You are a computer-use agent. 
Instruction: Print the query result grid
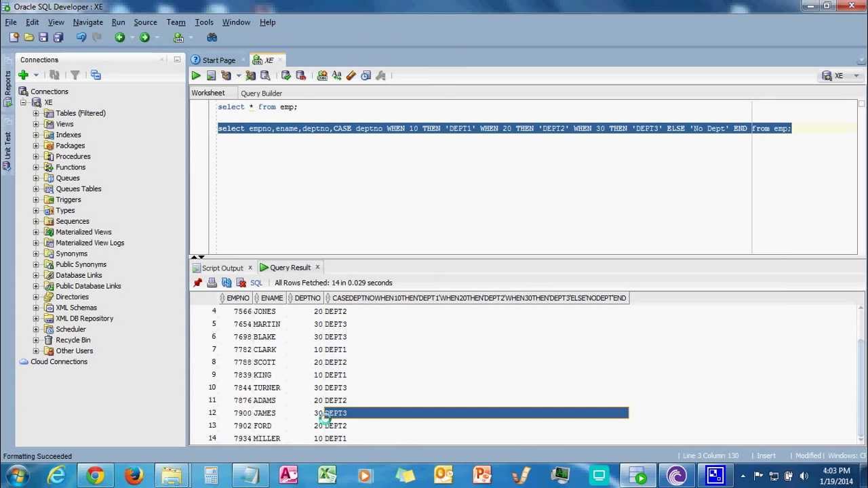[x=212, y=283]
